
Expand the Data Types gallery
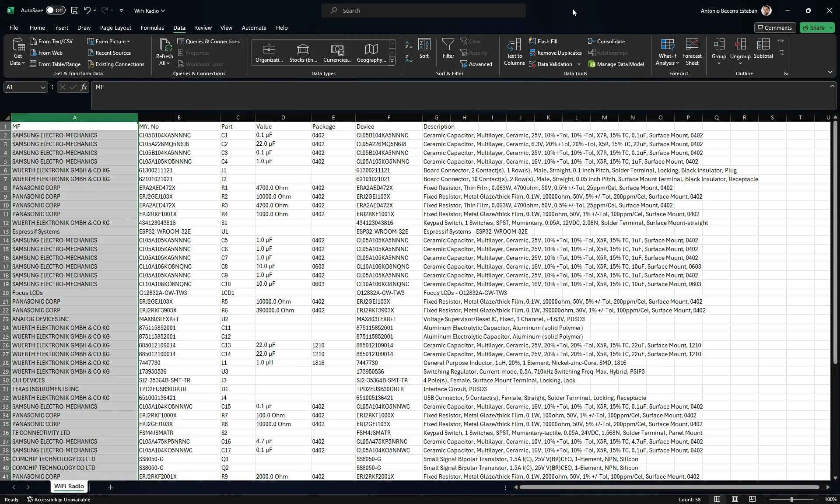pos(392,61)
